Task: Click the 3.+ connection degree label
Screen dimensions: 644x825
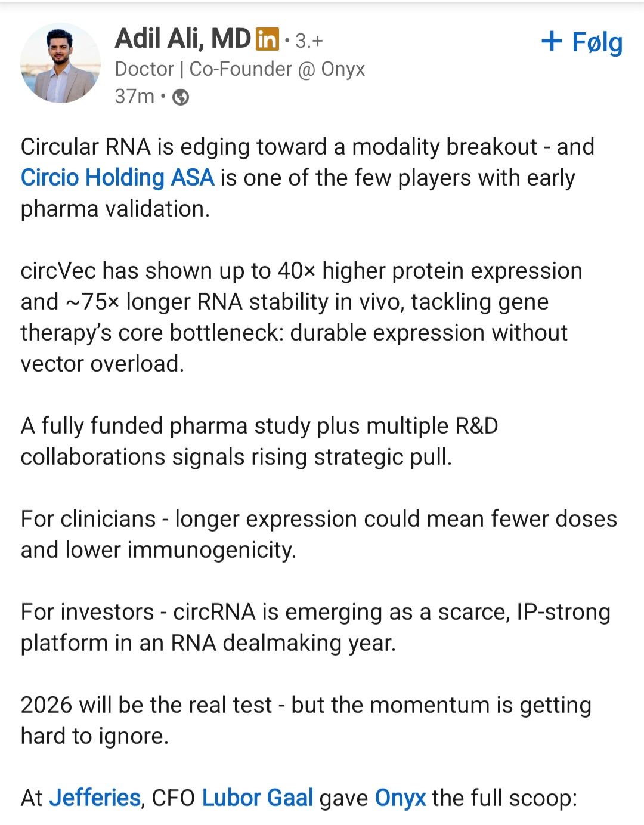Action: coord(309,41)
